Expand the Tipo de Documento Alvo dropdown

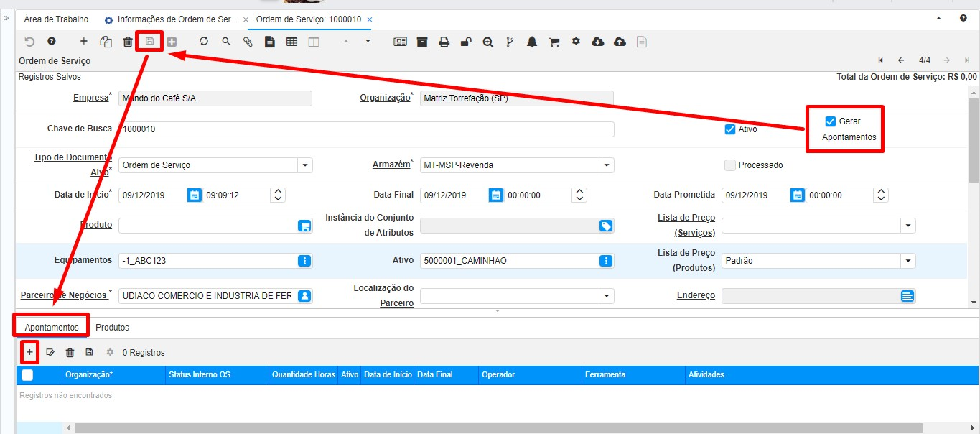click(305, 165)
